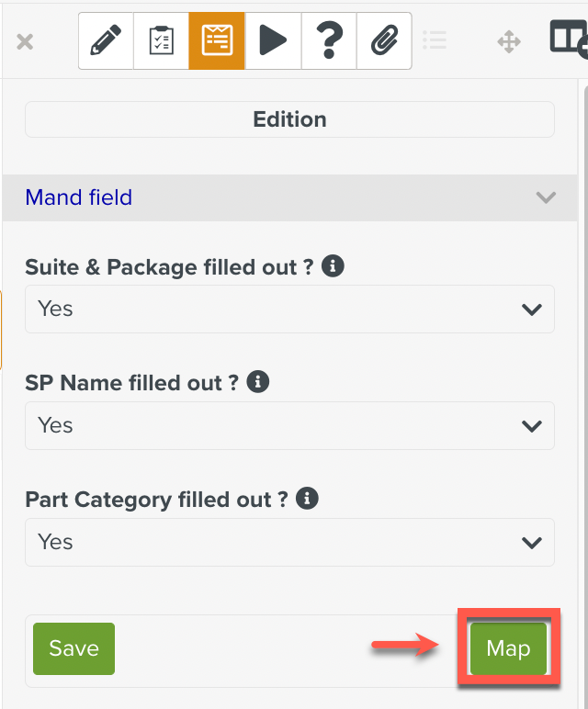Screen dimensions: 588x709
Task: Show info for SP Name field
Action: click(x=258, y=382)
